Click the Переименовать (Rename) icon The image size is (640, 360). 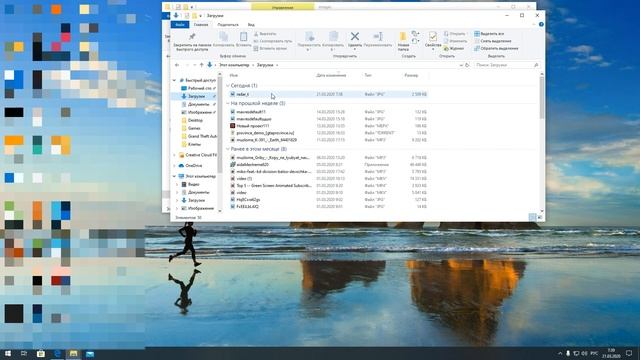click(378, 36)
